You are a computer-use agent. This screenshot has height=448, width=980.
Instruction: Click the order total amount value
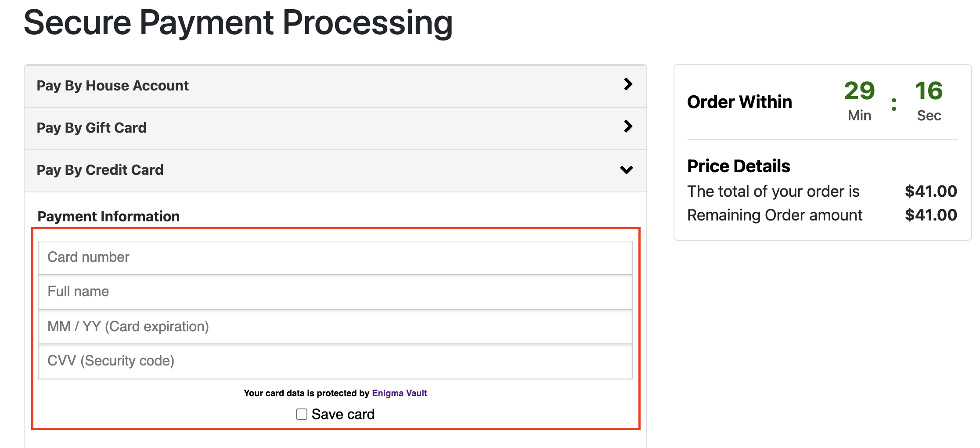pos(931,191)
